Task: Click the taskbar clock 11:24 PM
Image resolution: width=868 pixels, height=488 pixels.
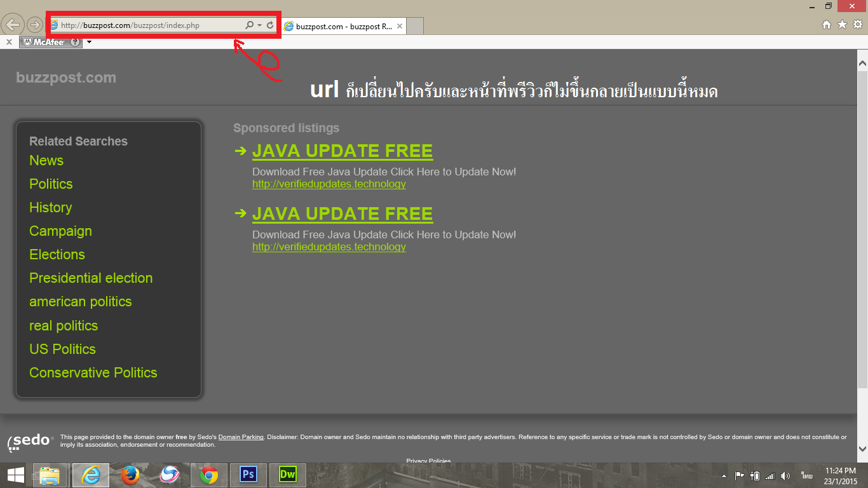Action: pos(841,471)
